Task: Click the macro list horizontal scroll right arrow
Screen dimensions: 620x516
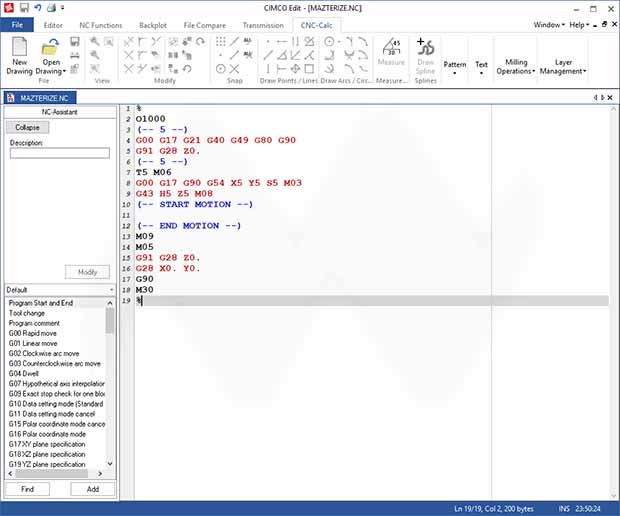Action: pyautogui.click(x=100, y=473)
